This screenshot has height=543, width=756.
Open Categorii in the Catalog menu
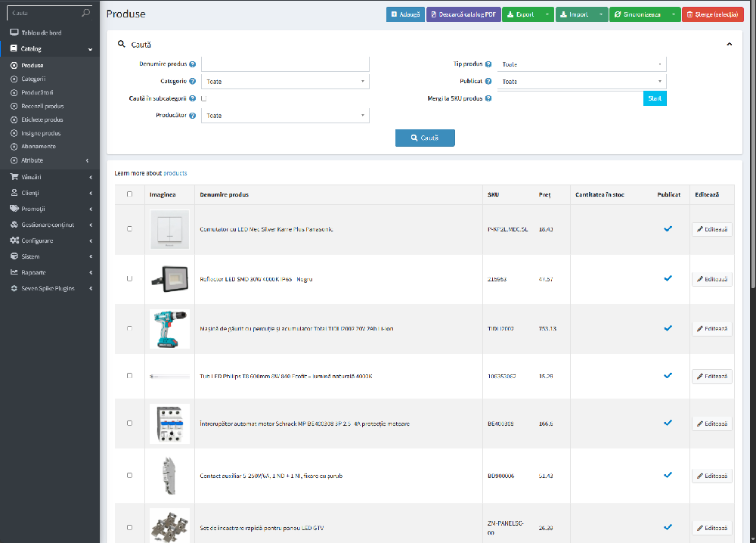click(33, 79)
